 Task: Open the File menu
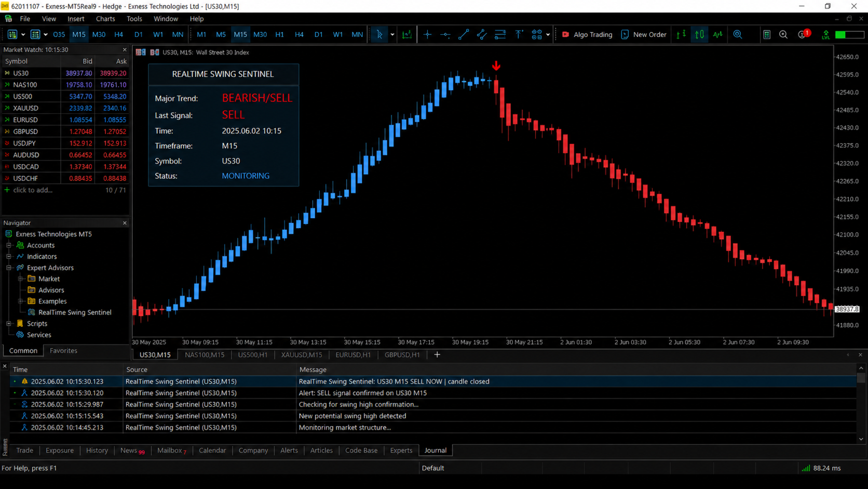[25, 19]
